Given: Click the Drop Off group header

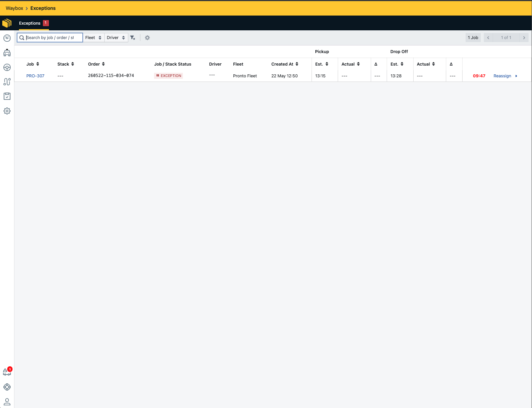Looking at the screenshot, I should 399,52.
